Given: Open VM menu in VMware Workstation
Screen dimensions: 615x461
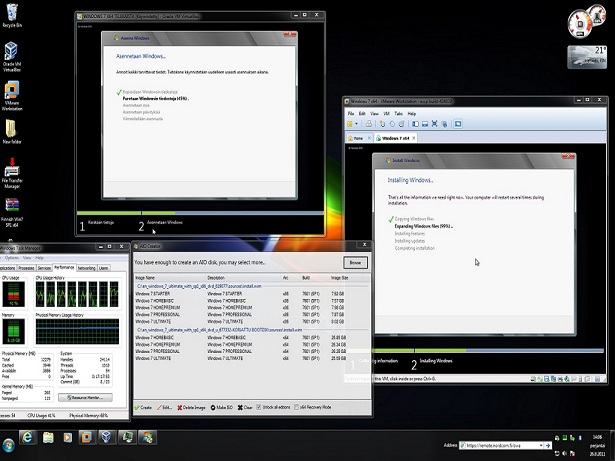Looking at the screenshot, I should [386, 113].
